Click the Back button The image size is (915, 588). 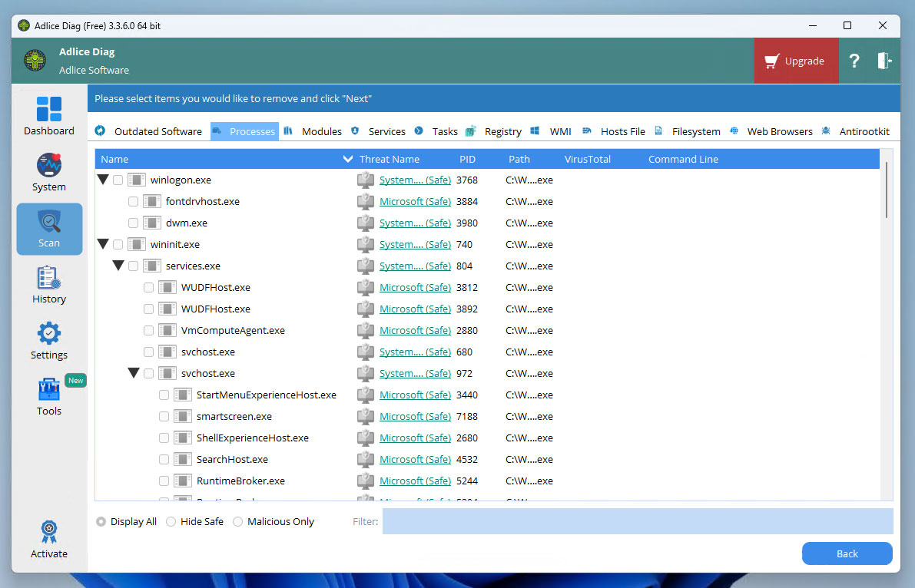pos(847,553)
